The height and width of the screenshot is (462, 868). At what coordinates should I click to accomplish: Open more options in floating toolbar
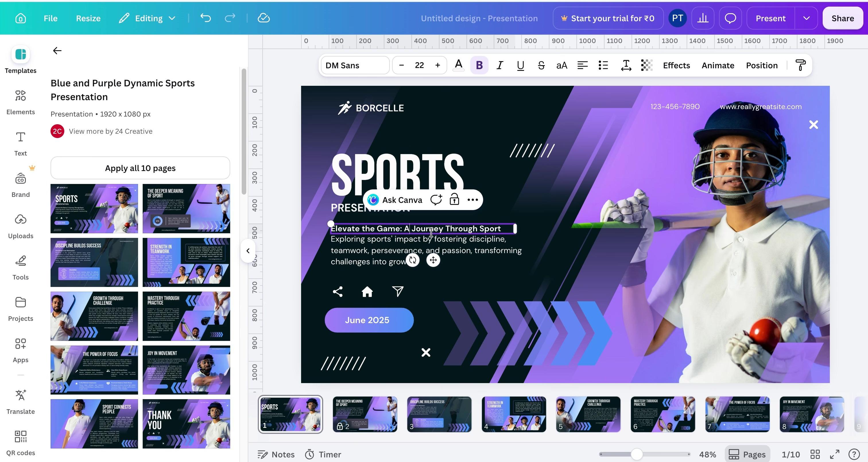[x=473, y=200]
